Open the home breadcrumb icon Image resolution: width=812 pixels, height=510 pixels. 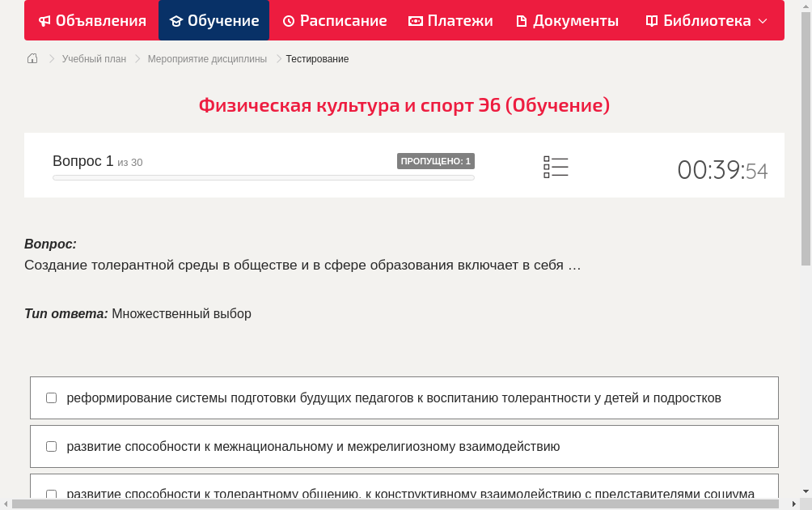click(x=32, y=58)
